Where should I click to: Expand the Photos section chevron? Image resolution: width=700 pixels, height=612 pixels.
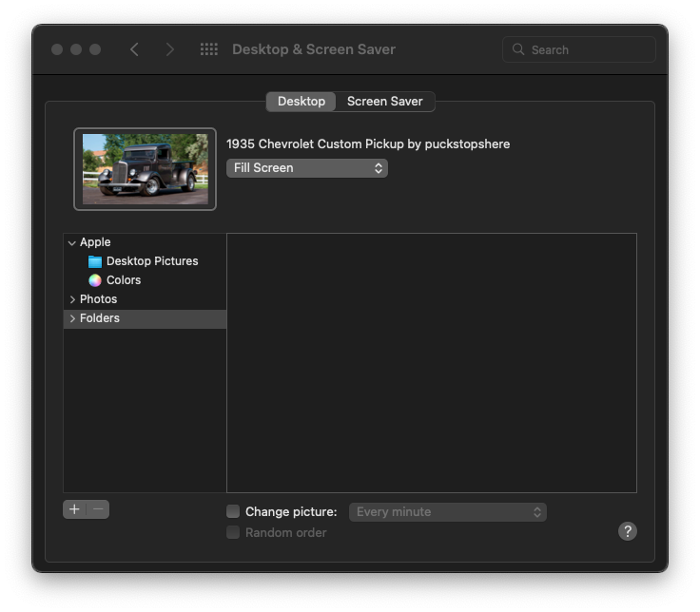point(72,299)
